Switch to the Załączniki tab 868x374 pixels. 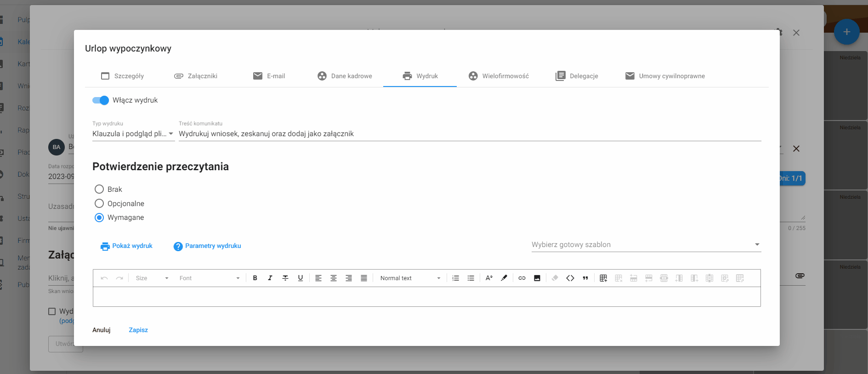[196, 76]
